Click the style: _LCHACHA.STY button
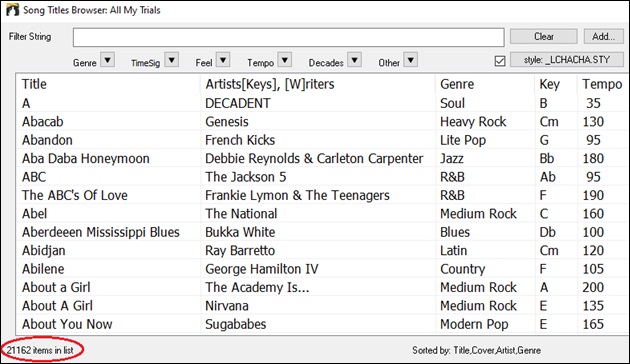This screenshot has width=630, height=364. 567,60
